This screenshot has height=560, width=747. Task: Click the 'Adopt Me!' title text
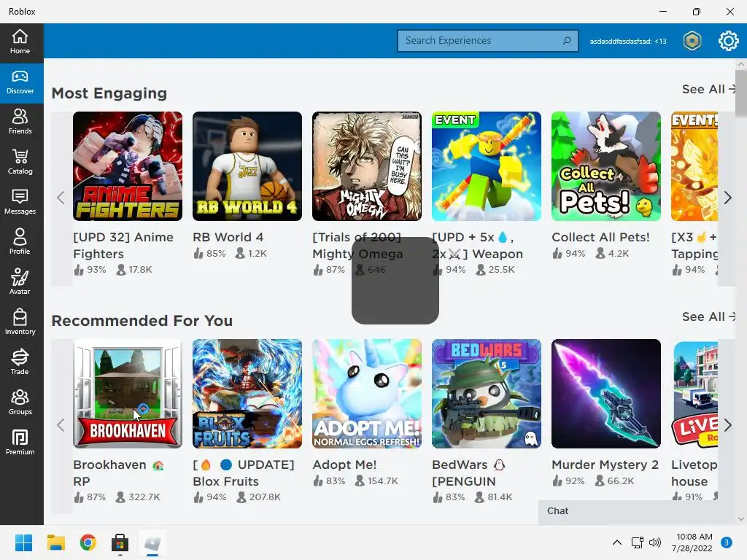(x=344, y=464)
